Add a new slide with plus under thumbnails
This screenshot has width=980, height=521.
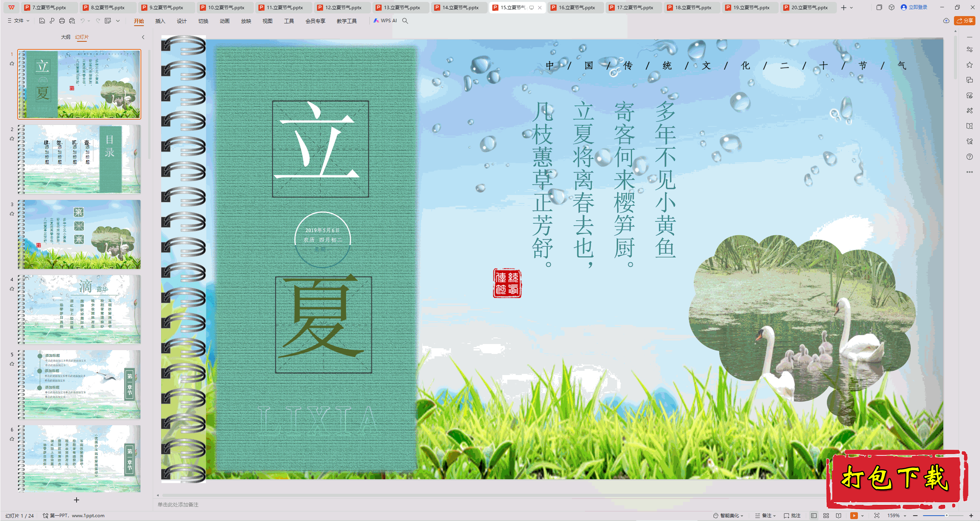[77, 500]
